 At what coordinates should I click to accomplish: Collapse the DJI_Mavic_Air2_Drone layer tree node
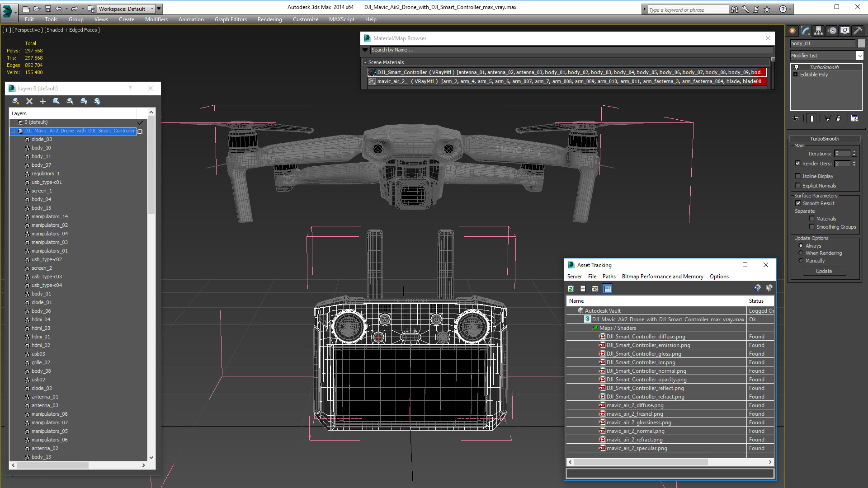coord(13,131)
